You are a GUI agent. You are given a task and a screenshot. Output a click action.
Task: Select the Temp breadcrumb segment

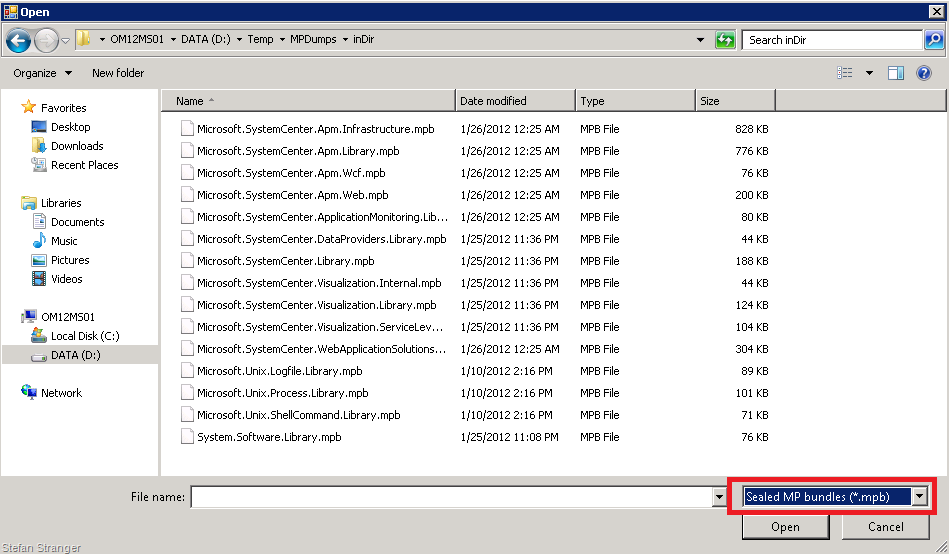(260, 39)
